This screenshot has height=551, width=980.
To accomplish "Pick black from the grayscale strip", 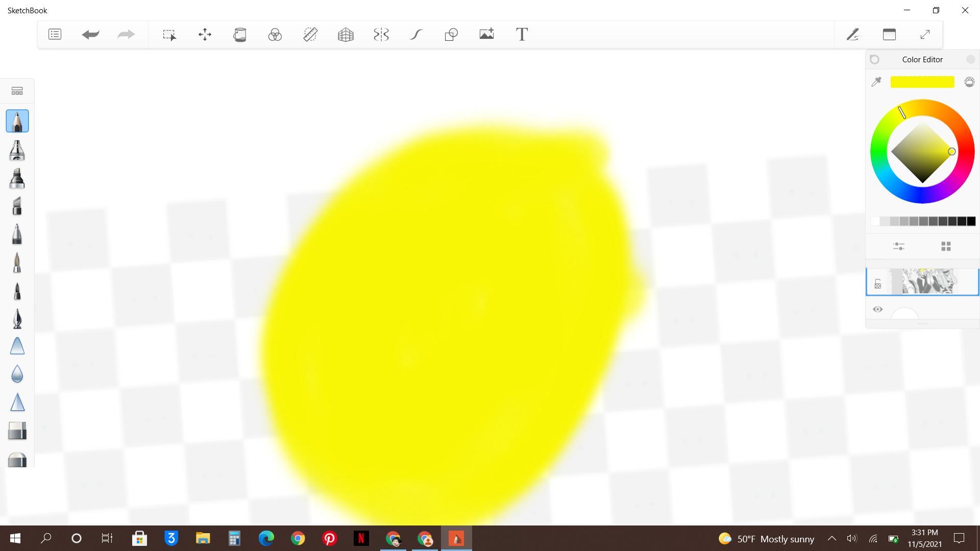I will (971, 221).
